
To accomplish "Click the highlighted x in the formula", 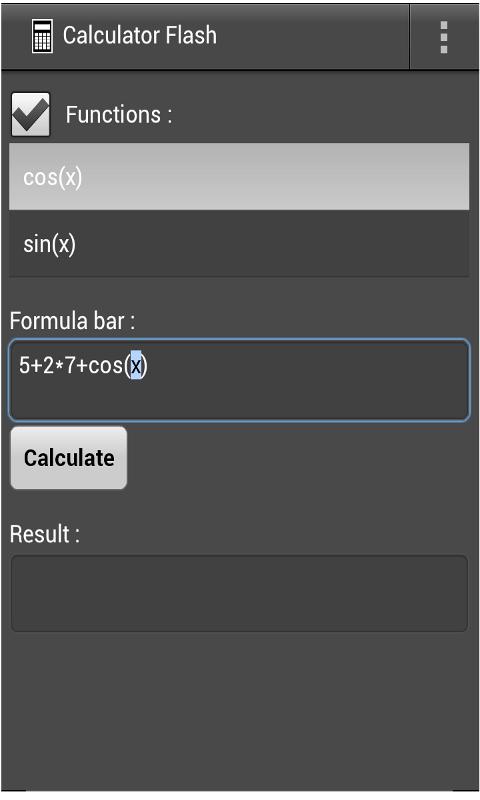I will [136, 366].
